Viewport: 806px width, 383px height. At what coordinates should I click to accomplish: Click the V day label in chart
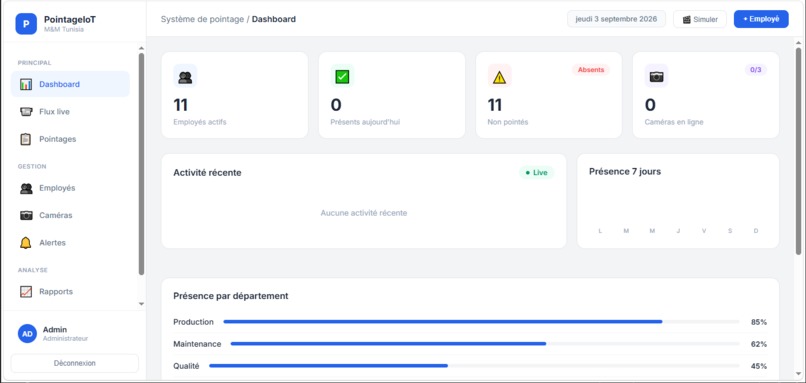(704, 231)
